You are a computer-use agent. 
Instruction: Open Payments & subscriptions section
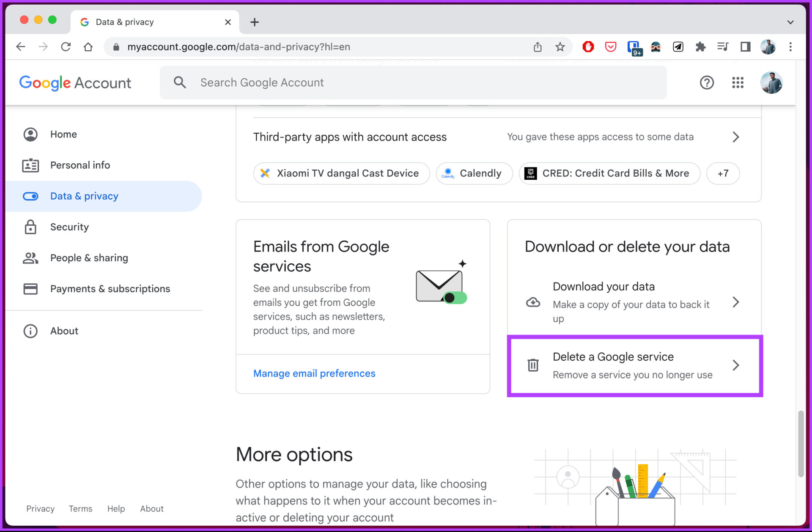[104, 289]
